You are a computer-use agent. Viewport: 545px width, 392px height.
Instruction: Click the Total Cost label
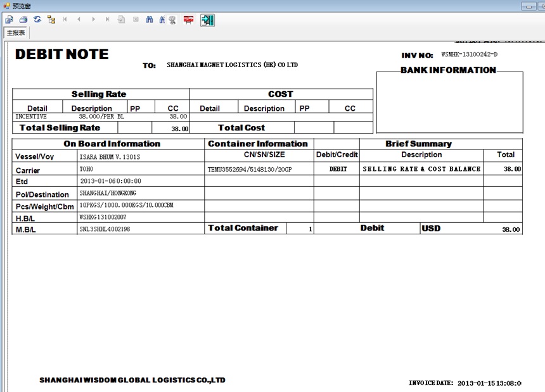(241, 128)
